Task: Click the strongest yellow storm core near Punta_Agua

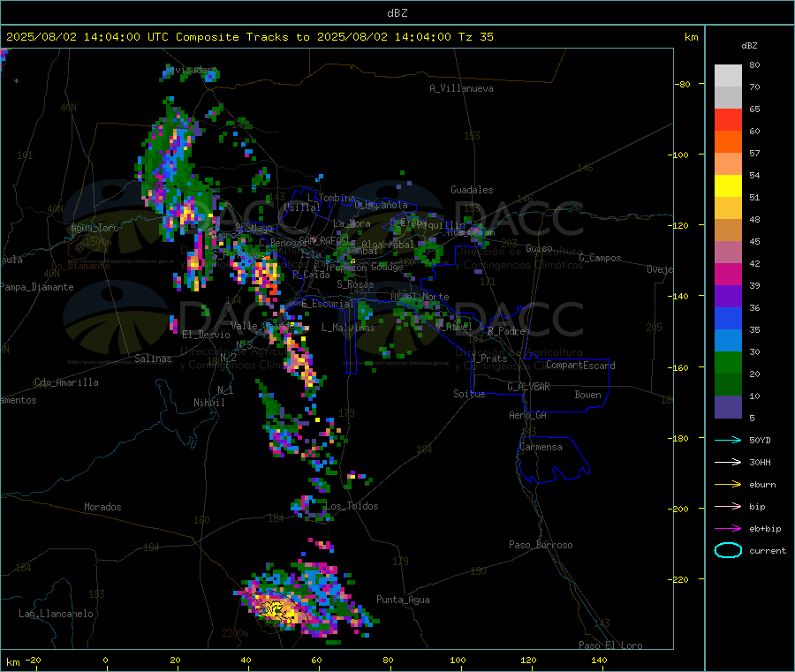Action: (x=276, y=609)
